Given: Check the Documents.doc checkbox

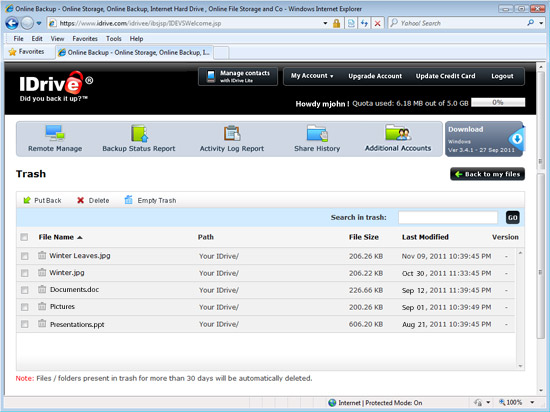Looking at the screenshot, I should (25, 290).
